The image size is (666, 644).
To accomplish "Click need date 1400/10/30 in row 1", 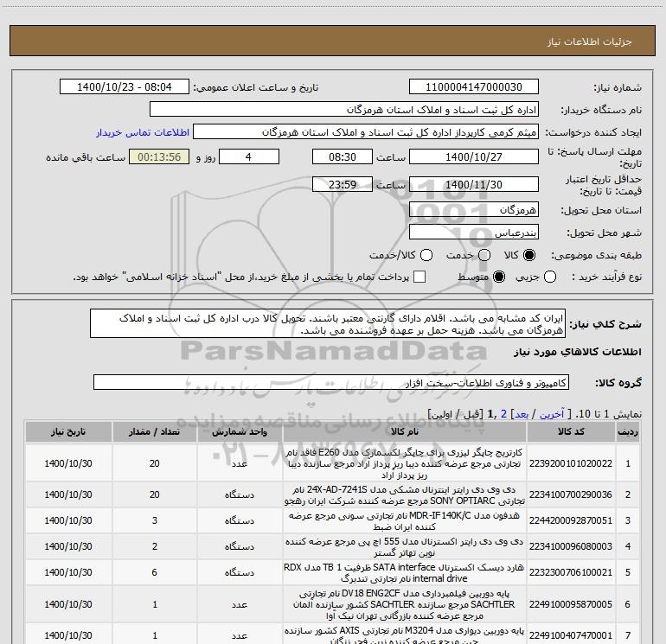I will click(68, 463).
